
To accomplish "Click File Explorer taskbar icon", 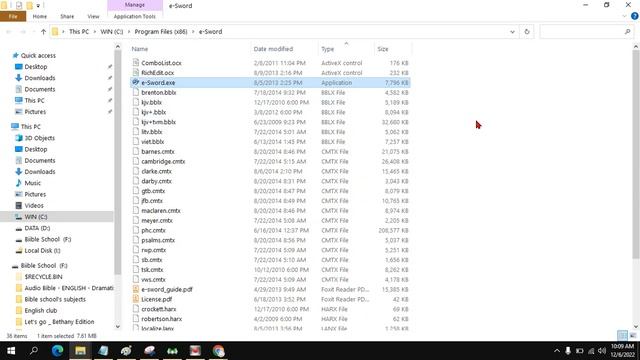I will (x=80, y=351).
